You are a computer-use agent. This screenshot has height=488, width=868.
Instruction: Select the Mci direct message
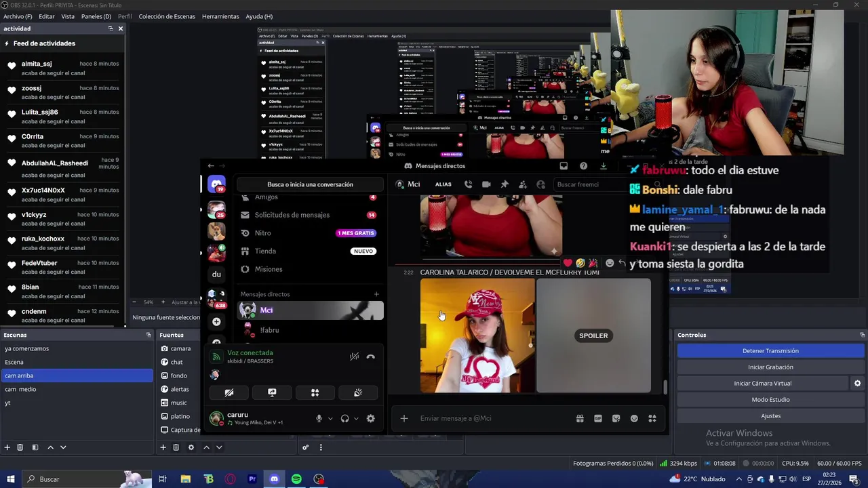click(x=310, y=310)
